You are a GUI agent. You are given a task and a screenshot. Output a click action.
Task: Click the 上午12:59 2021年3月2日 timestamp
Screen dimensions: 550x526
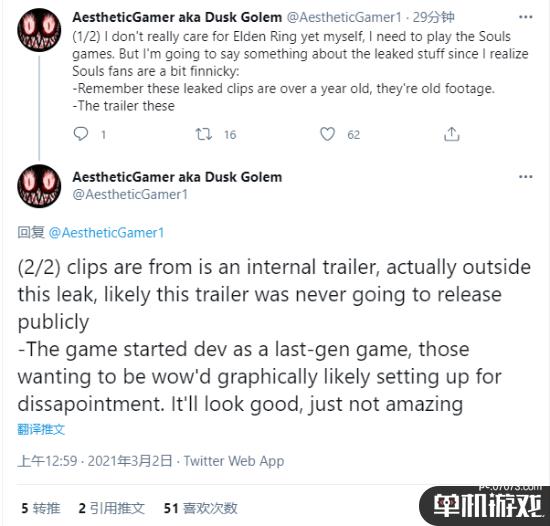(x=95, y=461)
